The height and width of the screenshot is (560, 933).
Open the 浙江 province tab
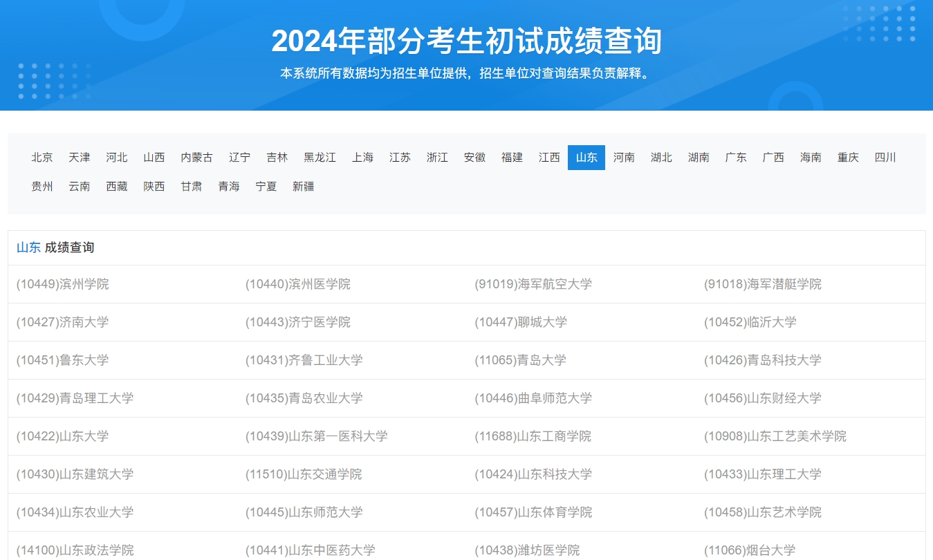tap(437, 158)
